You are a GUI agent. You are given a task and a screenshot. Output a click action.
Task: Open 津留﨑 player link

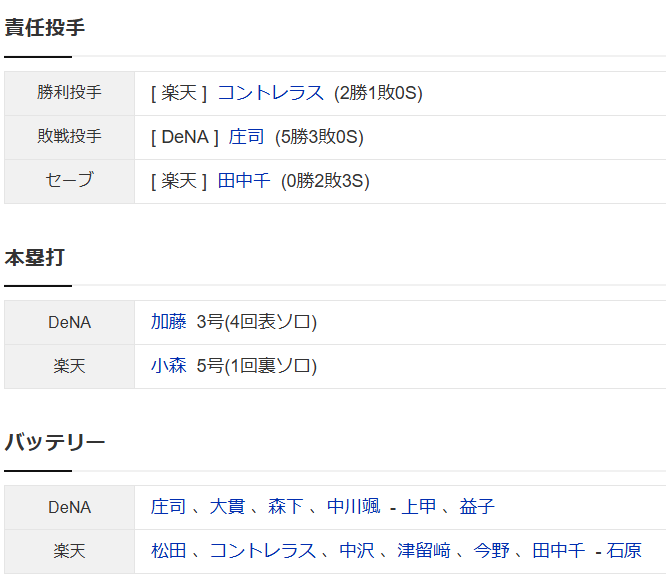click(424, 551)
